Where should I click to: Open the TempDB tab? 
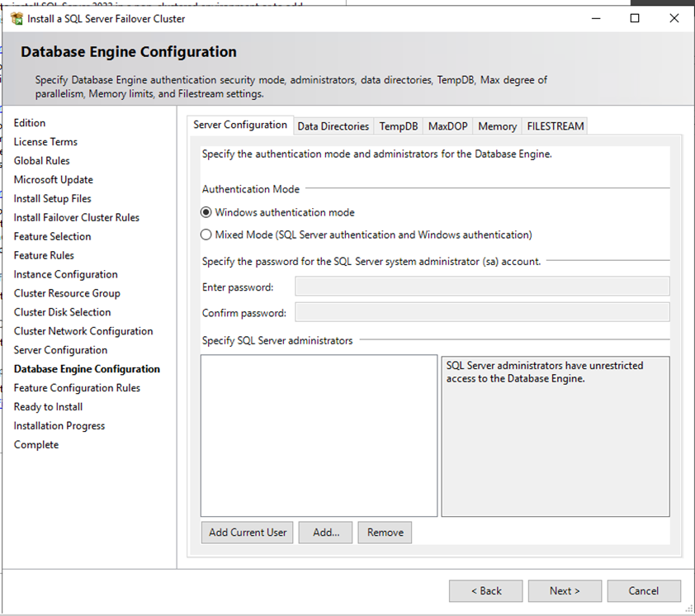pos(399,126)
